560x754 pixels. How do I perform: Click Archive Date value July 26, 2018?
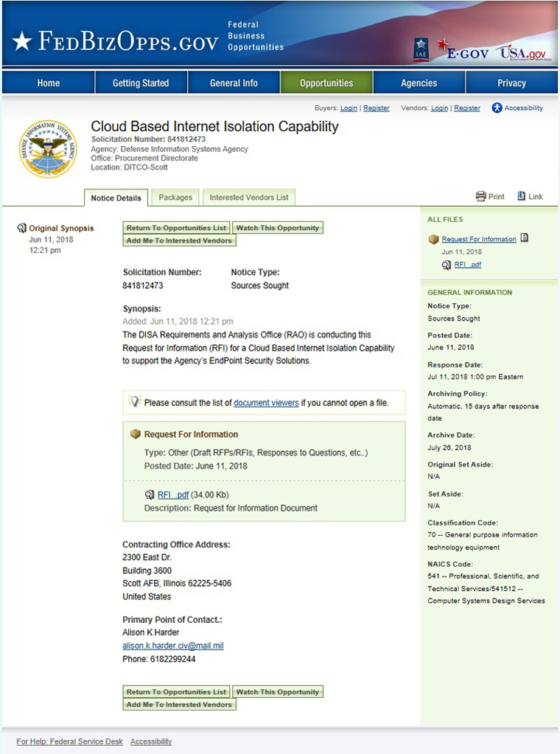coord(449,447)
